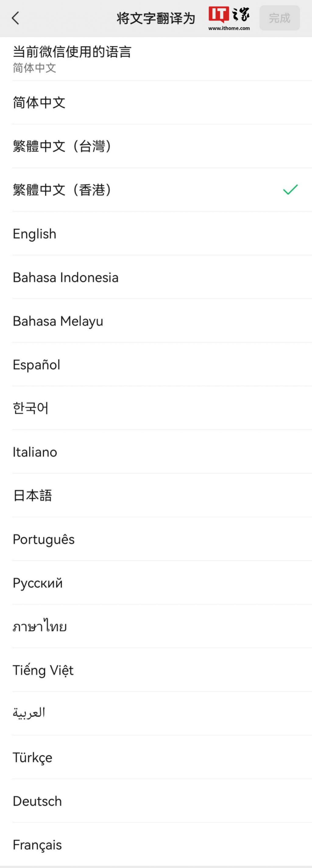Click the IT之家 watermark logo
This screenshot has width=312, height=868.
pos(229,19)
